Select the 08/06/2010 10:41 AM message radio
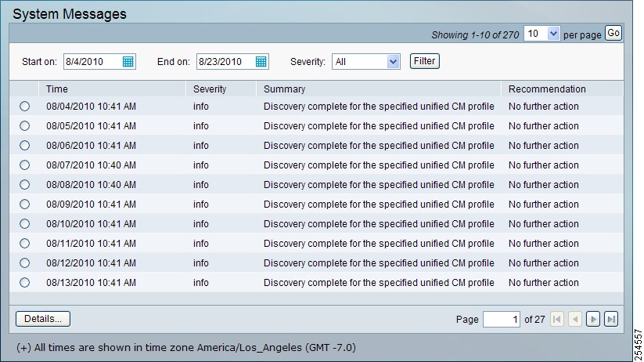The width and height of the screenshot is (644, 362). pos(24,146)
